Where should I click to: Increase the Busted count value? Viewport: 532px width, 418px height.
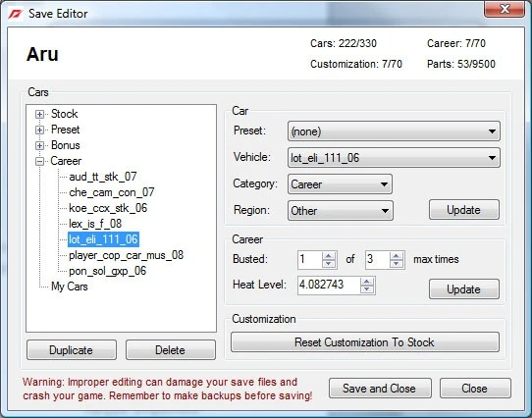click(x=329, y=256)
